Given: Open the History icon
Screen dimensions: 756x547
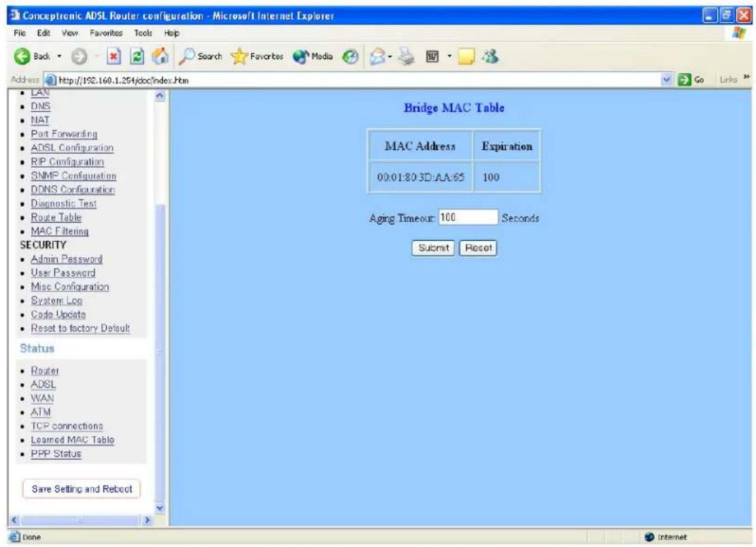Looking at the screenshot, I should [x=351, y=57].
